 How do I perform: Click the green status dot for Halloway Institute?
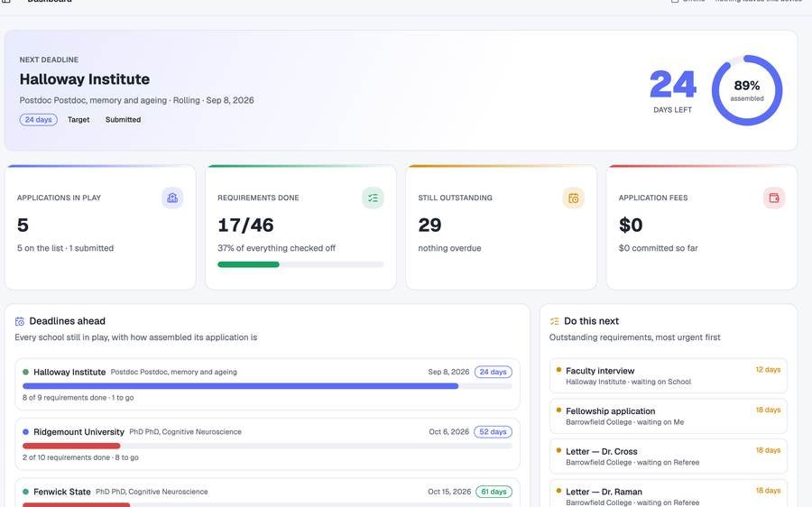click(x=25, y=372)
